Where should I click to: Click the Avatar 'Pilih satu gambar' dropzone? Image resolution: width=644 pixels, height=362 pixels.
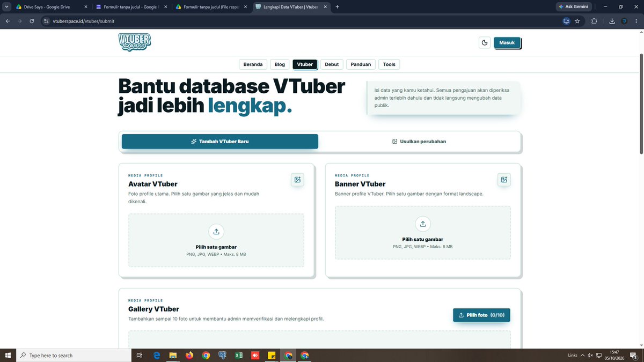tap(216, 240)
